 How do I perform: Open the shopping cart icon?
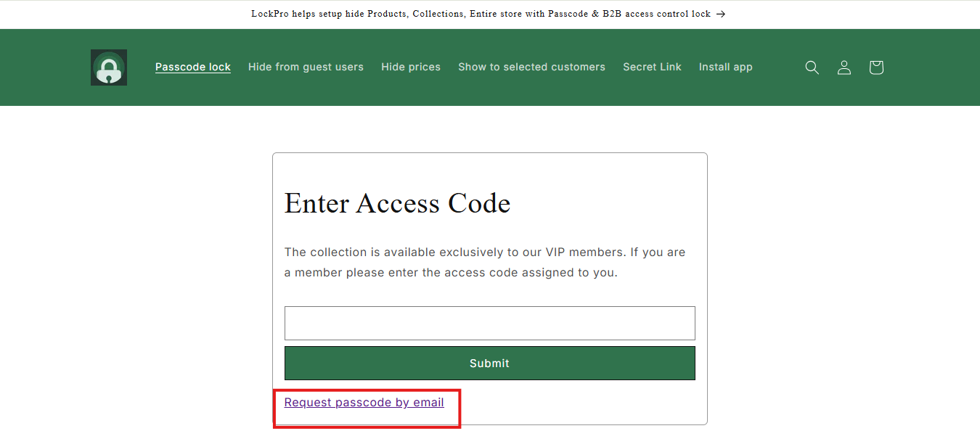[876, 67]
